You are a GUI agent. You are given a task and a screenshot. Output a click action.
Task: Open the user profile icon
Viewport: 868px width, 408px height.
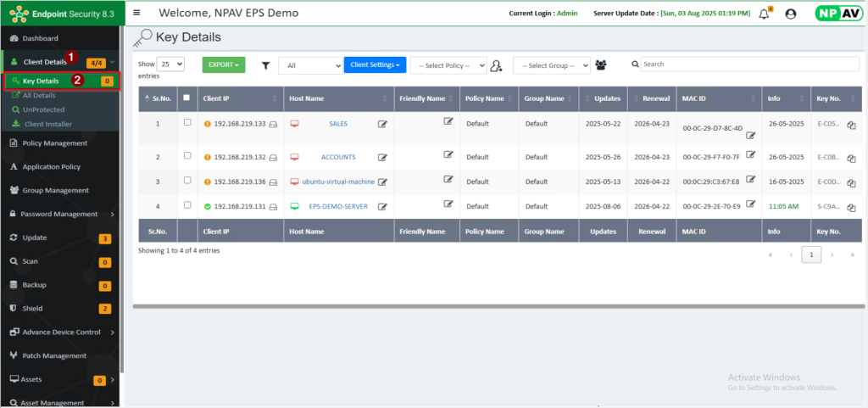pyautogui.click(x=791, y=14)
